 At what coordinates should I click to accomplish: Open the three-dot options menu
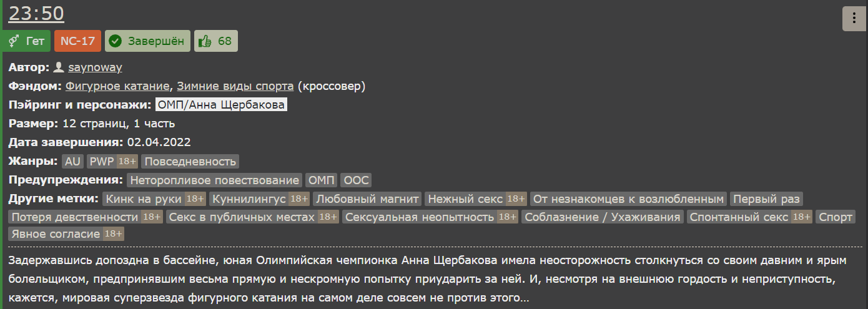point(854,18)
